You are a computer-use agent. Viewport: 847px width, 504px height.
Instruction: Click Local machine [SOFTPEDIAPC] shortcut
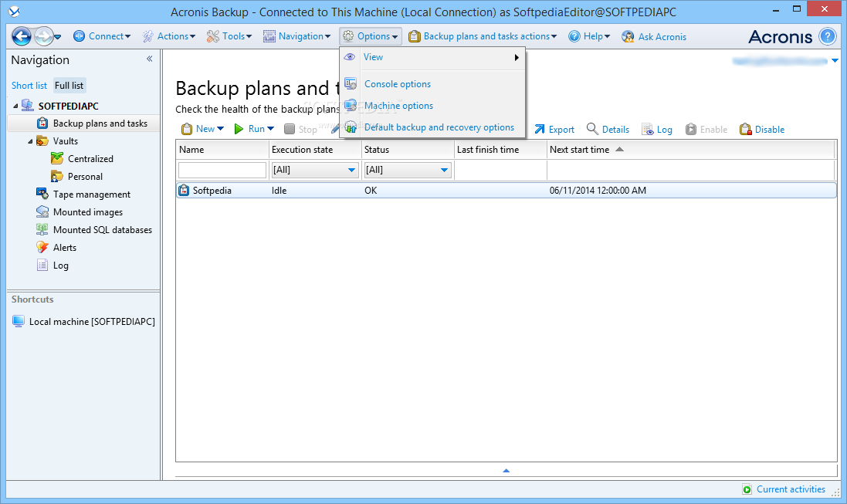[92, 321]
